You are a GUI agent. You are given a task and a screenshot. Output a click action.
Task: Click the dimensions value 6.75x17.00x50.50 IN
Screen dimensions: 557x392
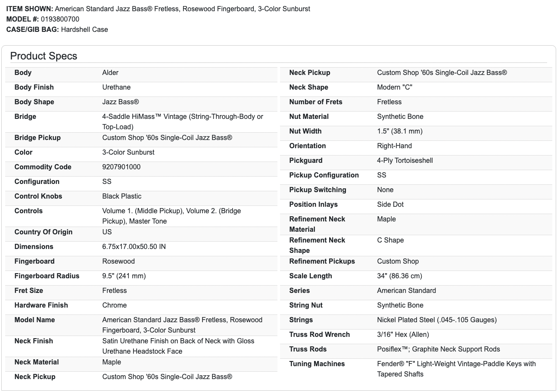coord(134,246)
